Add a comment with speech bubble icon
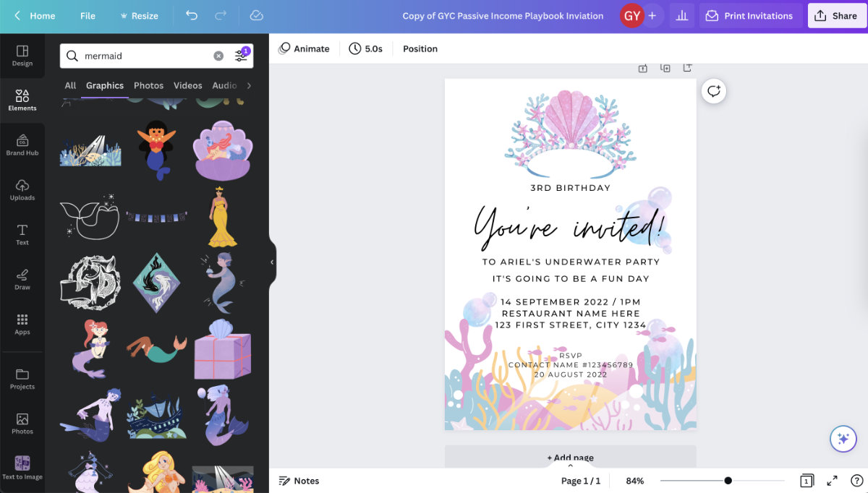This screenshot has width=868, height=493. [x=714, y=91]
